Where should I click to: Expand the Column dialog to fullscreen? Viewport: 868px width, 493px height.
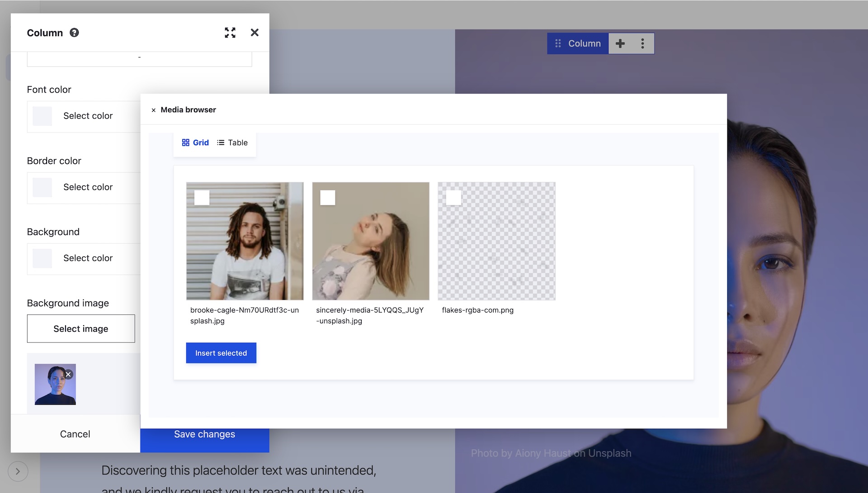click(x=230, y=33)
